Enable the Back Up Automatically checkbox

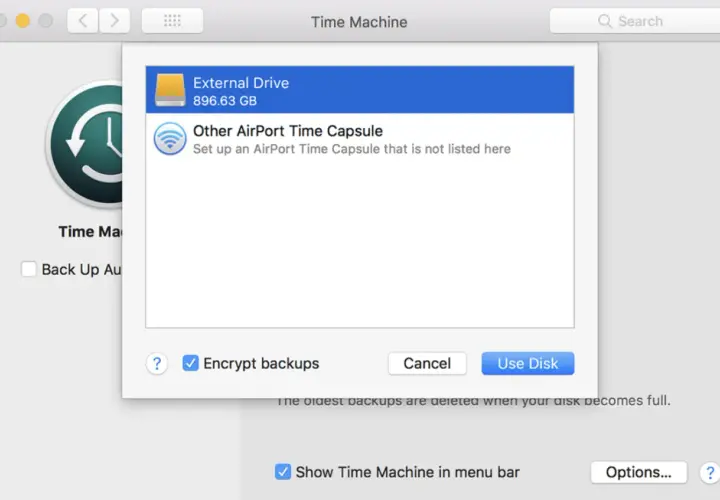[x=28, y=269]
